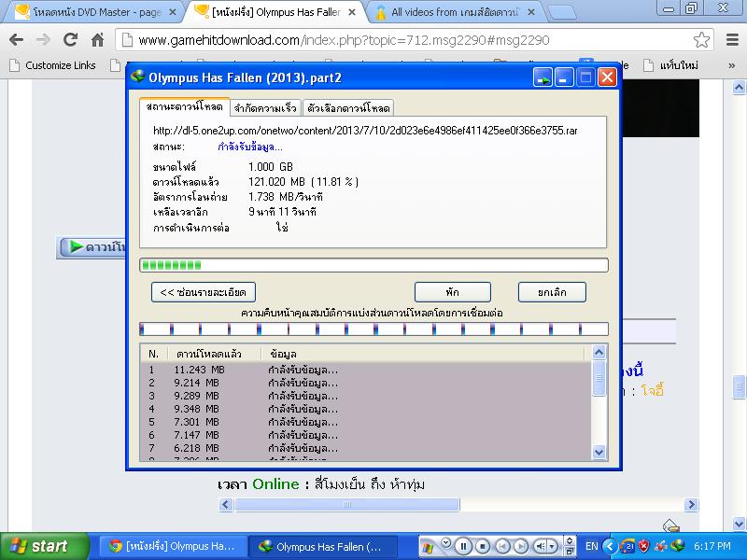
Task: Select connection row 4 with 9.348 MB
Action: pos(366,409)
